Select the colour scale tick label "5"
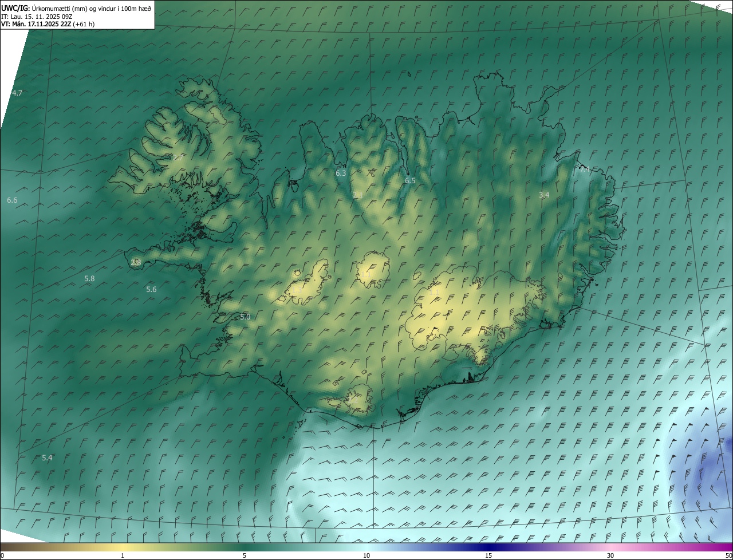The width and height of the screenshot is (733, 560). click(245, 555)
